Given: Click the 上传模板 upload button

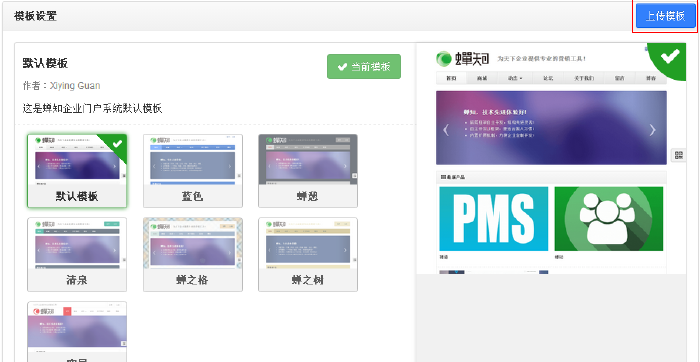Looking at the screenshot, I should pyautogui.click(x=666, y=16).
